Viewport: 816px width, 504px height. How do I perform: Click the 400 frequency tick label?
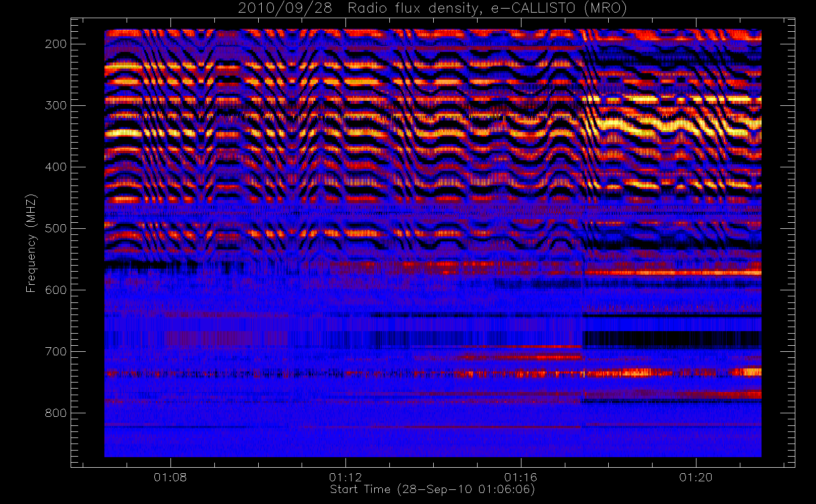coord(56,167)
